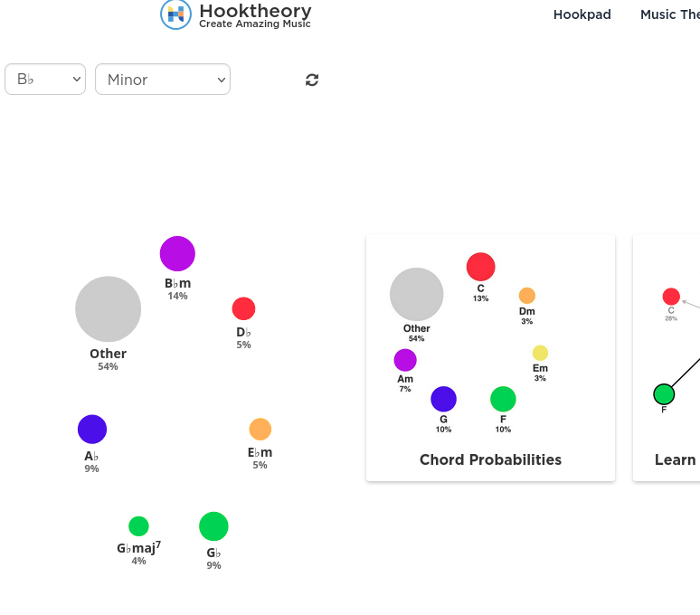Click blue G chord in Chord Probabilities card
This screenshot has width=700, height=615.
tap(443, 399)
